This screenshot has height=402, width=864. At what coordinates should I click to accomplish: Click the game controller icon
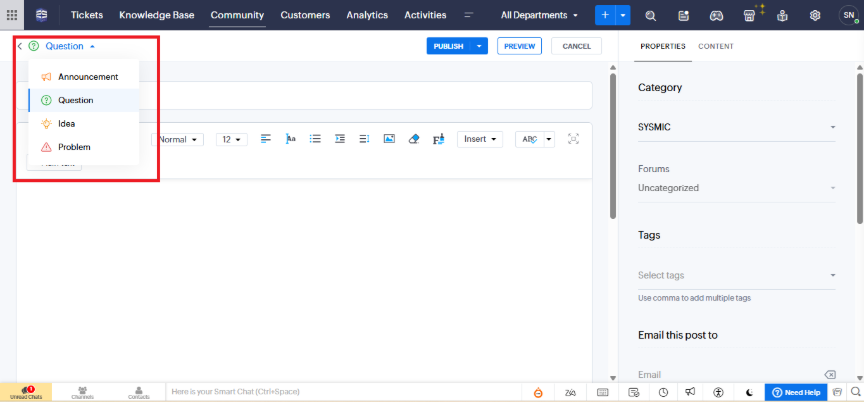(x=716, y=15)
